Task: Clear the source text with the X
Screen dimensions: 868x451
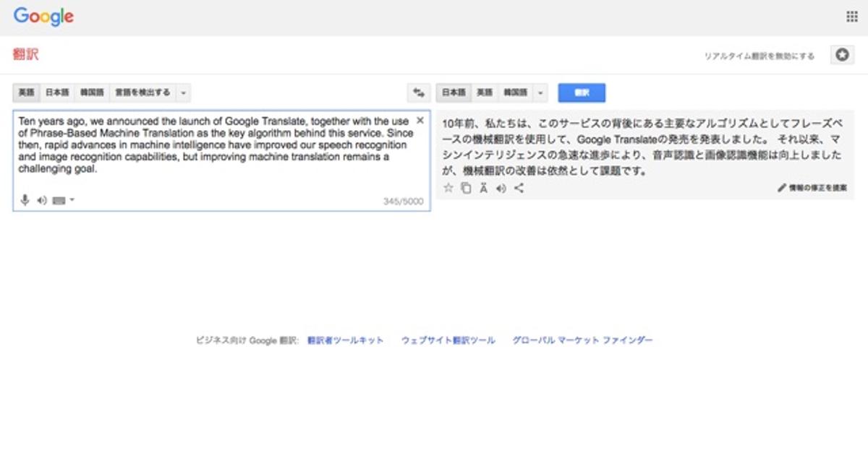Action: (x=420, y=121)
